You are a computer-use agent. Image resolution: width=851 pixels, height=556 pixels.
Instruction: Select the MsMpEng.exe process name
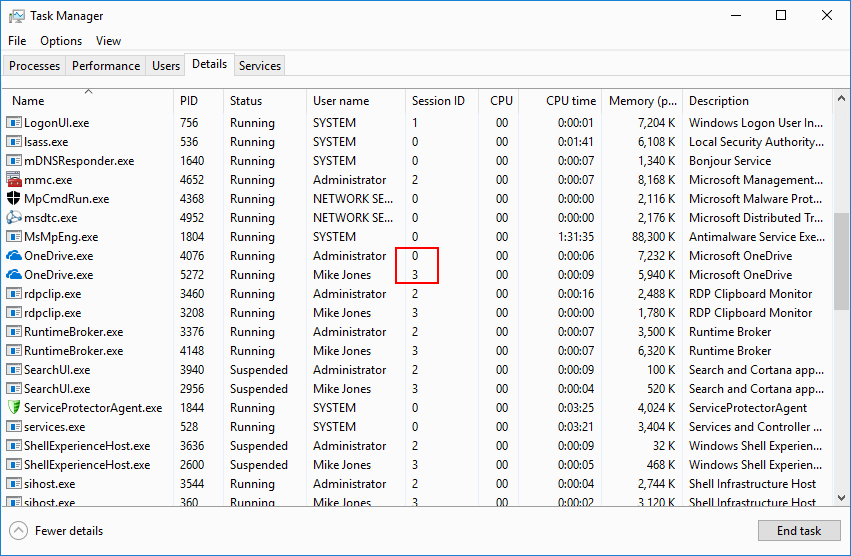[x=61, y=237]
